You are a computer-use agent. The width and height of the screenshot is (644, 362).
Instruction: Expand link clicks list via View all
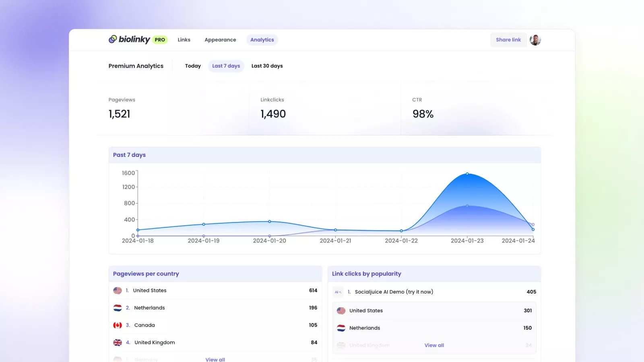(434, 345)
